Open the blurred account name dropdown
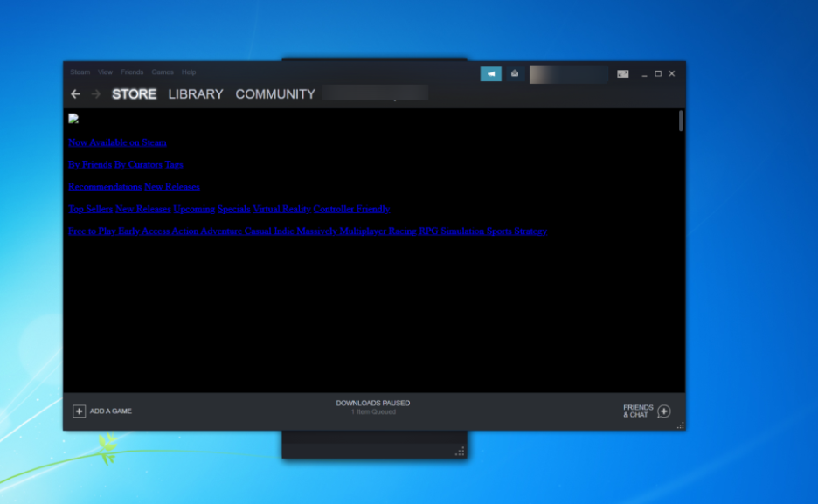 point(569,74)
